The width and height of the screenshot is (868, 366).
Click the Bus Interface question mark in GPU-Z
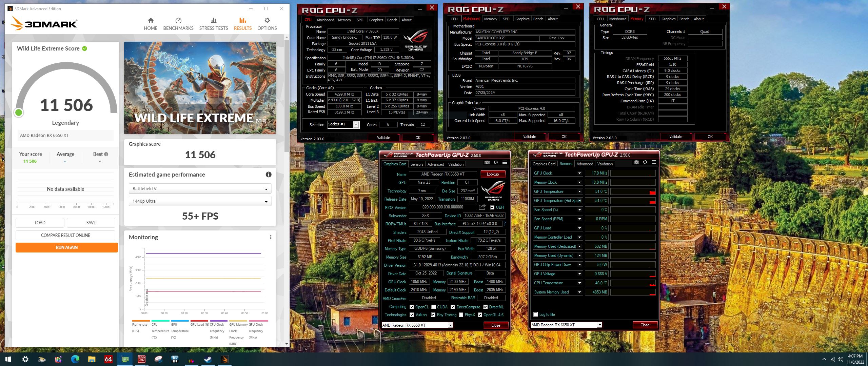(505, 224)
